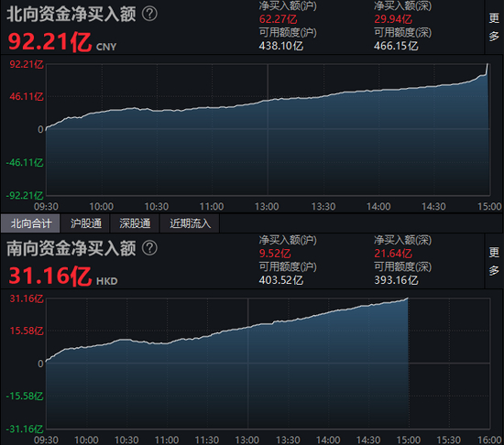Click northbound 可用额度(沪) value 438.10亿
Screen dimensions: 504x445
281,46
